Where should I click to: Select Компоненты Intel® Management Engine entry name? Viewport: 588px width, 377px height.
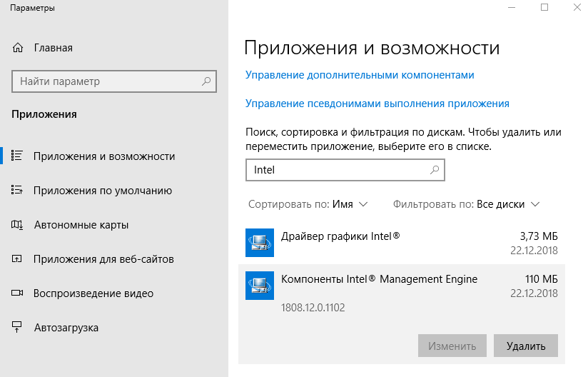379,279
